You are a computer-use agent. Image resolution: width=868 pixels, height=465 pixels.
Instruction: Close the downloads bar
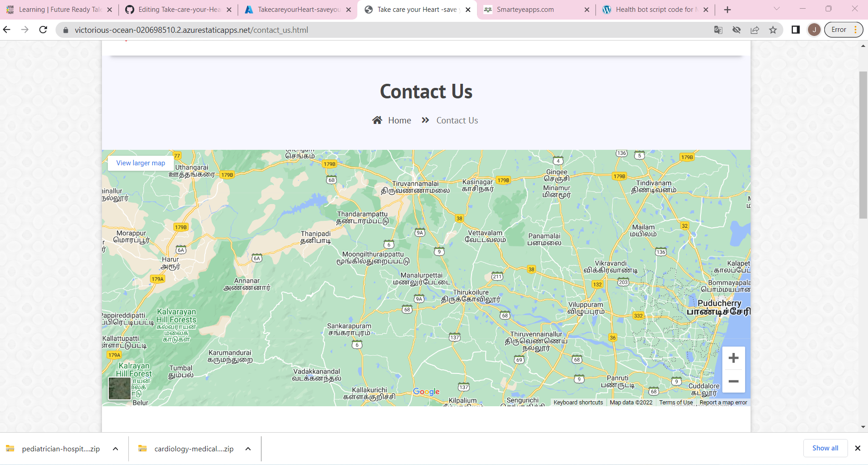click(858, 448)
